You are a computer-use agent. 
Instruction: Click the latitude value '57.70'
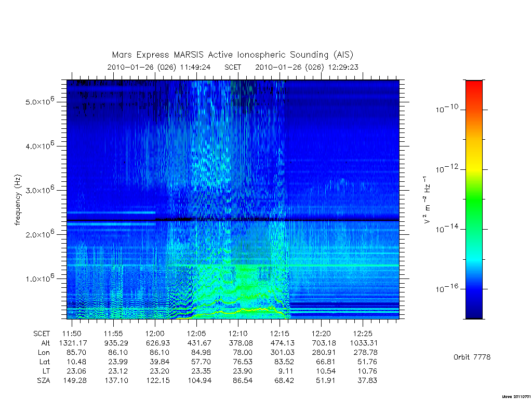pos(202,362)
